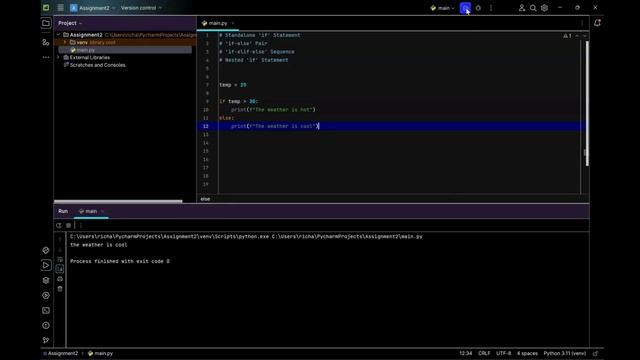Click the editor vertical scrollbar
The width and height of the screenshot is (640, 360).
coord(587,104)
